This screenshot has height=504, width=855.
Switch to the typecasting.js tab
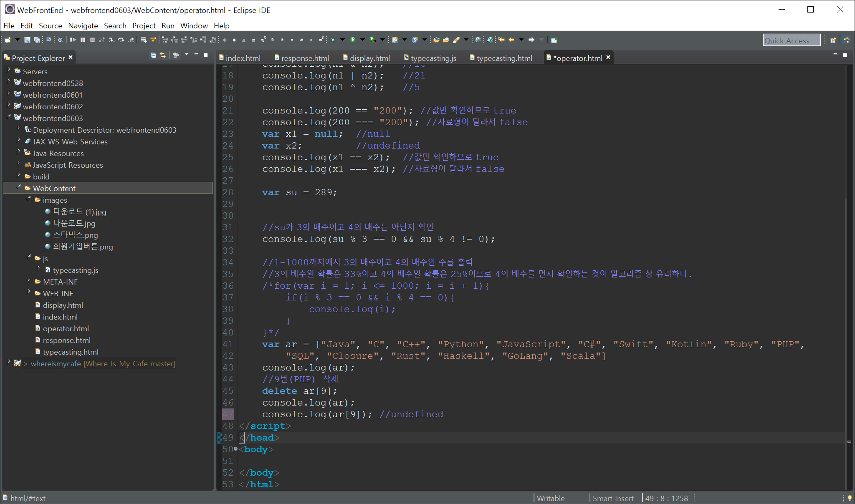[433, 58]
